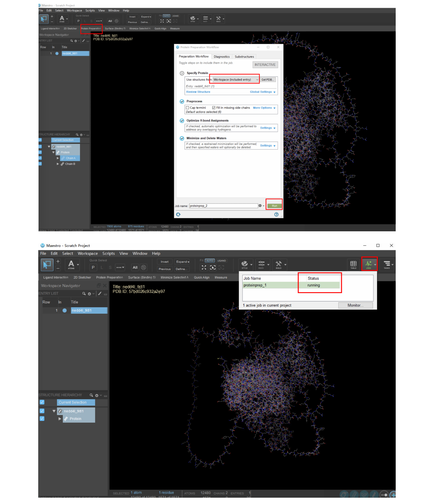Select the pointer selection tool in lower window
444x504 pixels.
[x=47, y=264]
